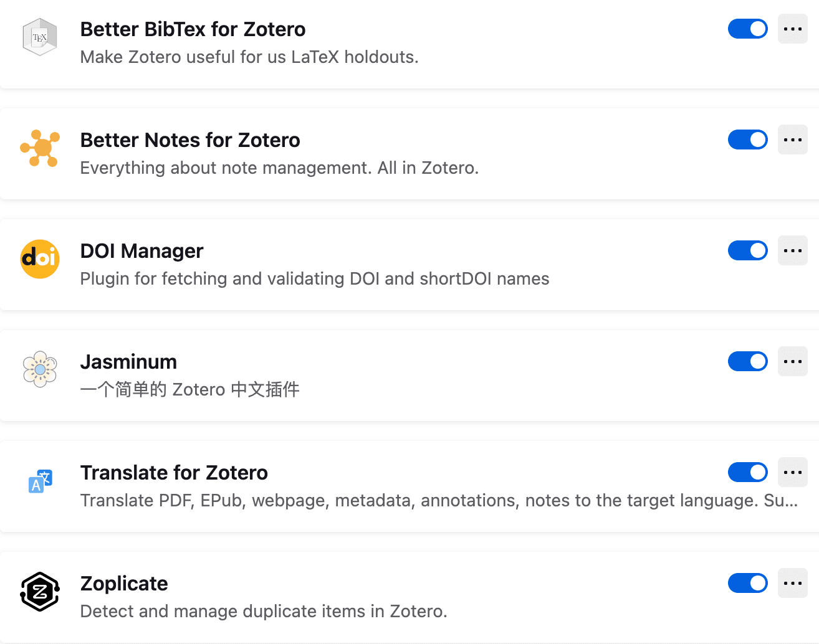This screenshot has height=644, width=819.
Task: Open more options for Translate for Zotero
Action: pos(793,472)
